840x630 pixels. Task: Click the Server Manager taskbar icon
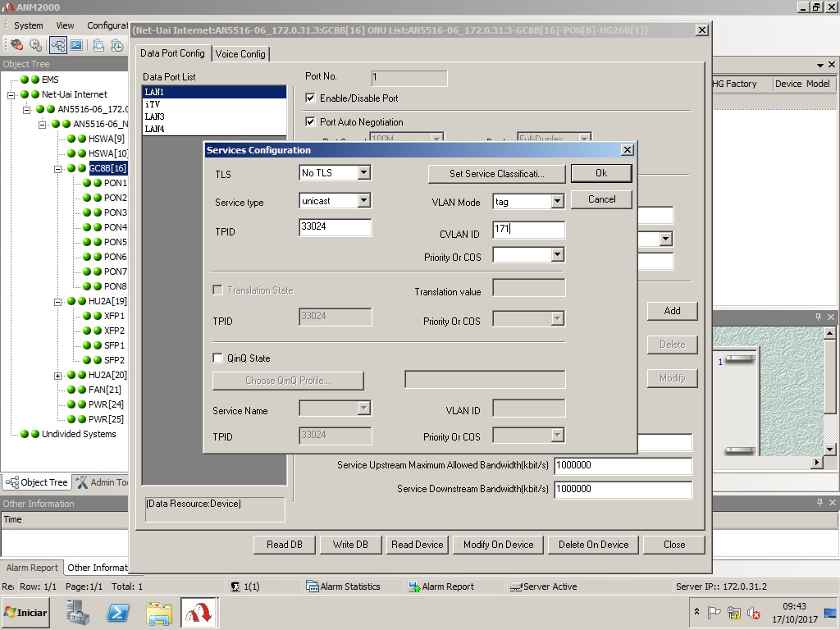(x=79, y=613)
